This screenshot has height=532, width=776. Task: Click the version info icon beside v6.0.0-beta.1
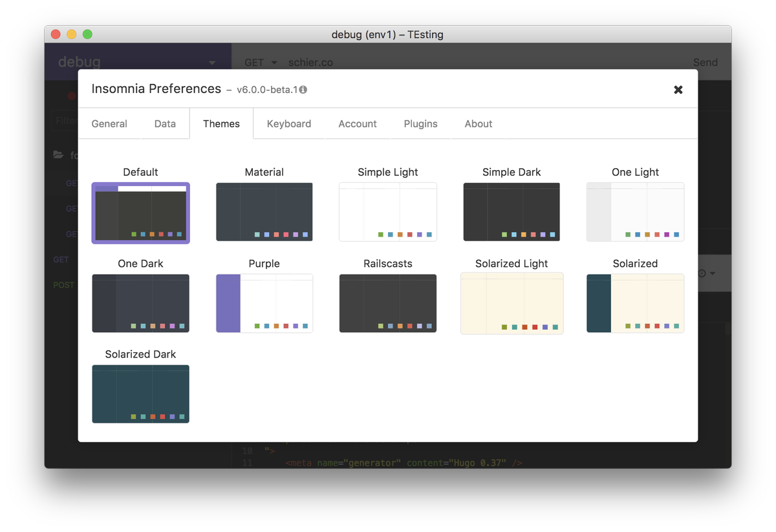[x=303, y=90]
